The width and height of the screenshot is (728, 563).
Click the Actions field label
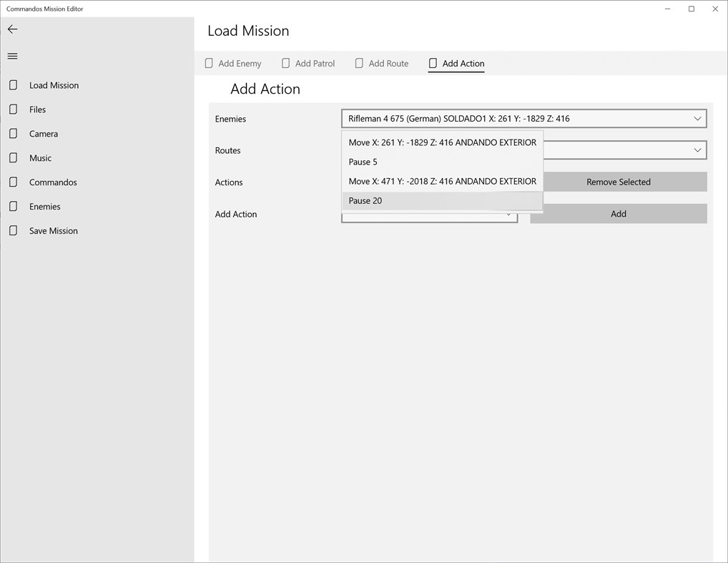[229, 182]
